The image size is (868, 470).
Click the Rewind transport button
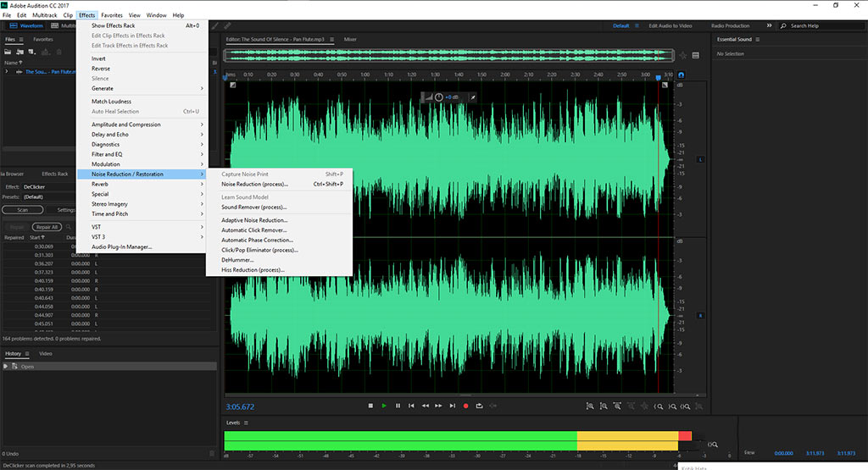(x=426, y=406)
